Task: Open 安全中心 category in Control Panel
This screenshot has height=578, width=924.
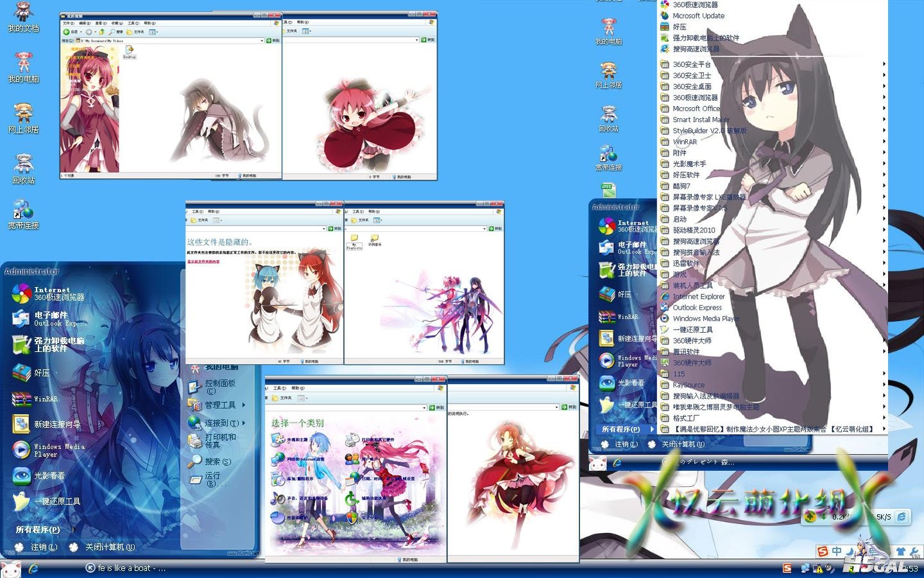Action: point(363,518)
